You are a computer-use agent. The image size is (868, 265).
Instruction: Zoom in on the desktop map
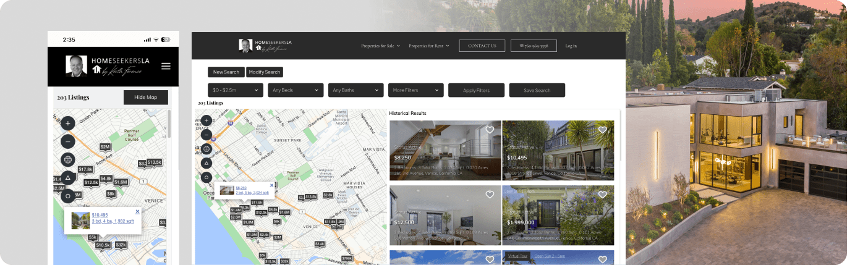click(x=206, y=120)
